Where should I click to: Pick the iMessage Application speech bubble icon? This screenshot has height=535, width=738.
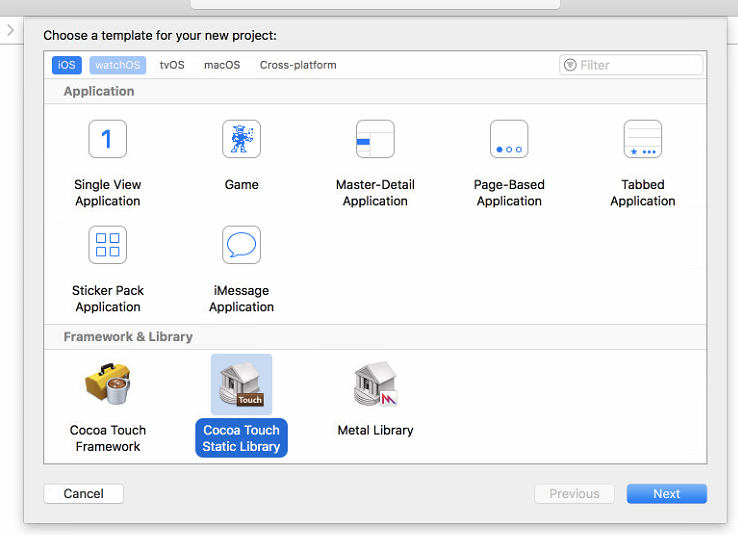click(x=241, y=245)
